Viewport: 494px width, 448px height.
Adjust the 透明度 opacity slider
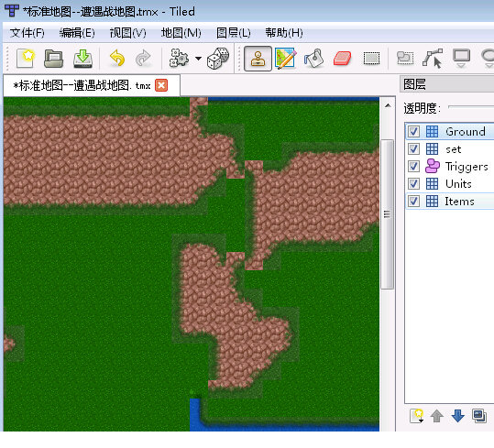pos(471,107)
